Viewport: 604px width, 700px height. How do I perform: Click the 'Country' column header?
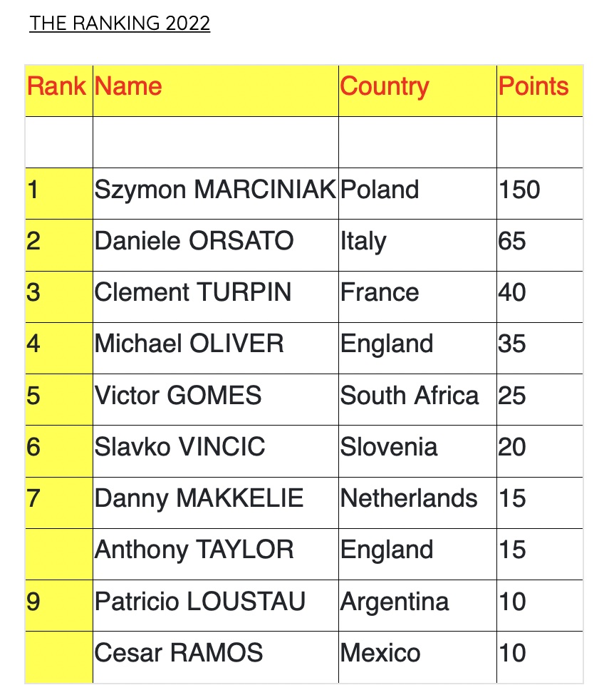coord(385,87)
